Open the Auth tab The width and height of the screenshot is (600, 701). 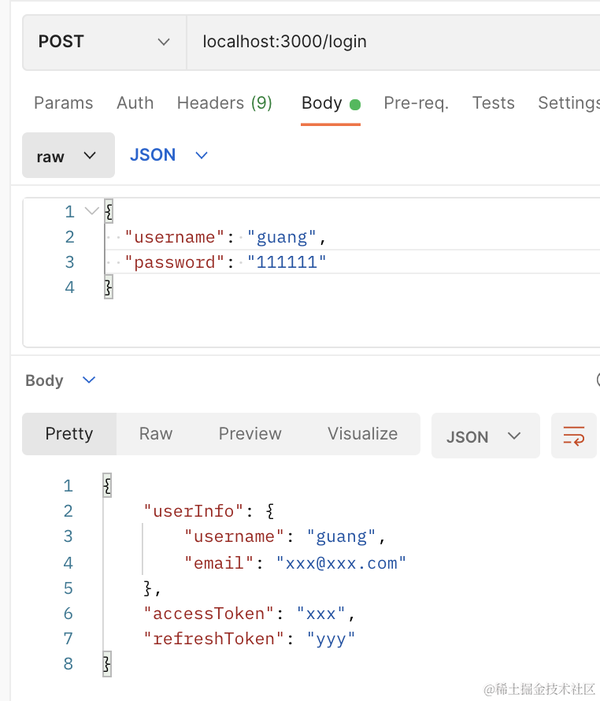point(135,103)
